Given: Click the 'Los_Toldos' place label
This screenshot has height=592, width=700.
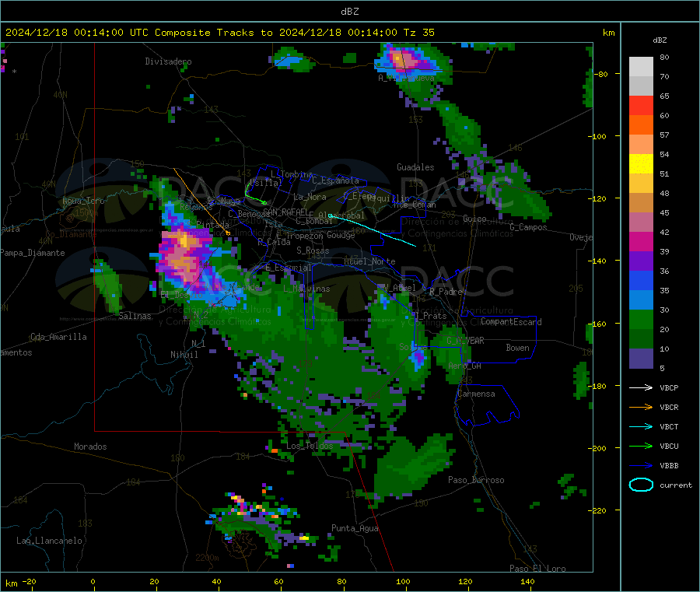Looking at the screenshot, I should (x=310, y=446).
